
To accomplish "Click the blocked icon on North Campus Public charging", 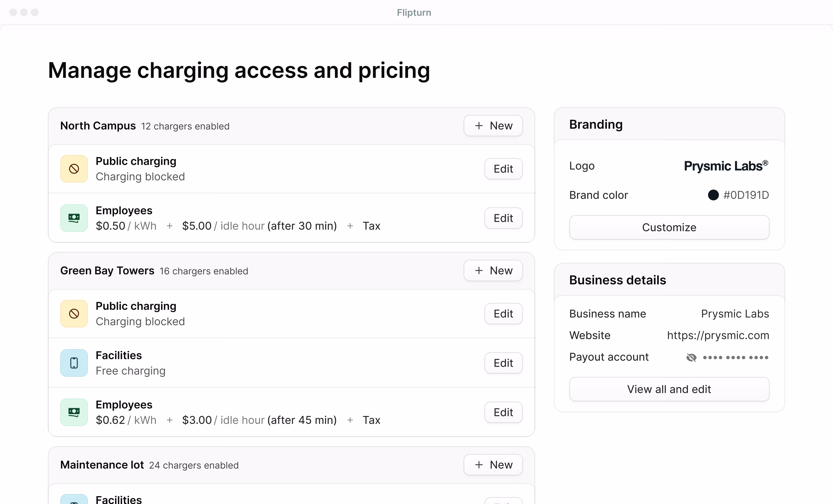I will [74, 169].
